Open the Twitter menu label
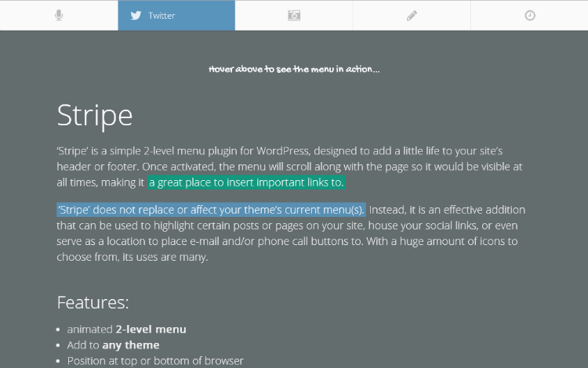 162,16
